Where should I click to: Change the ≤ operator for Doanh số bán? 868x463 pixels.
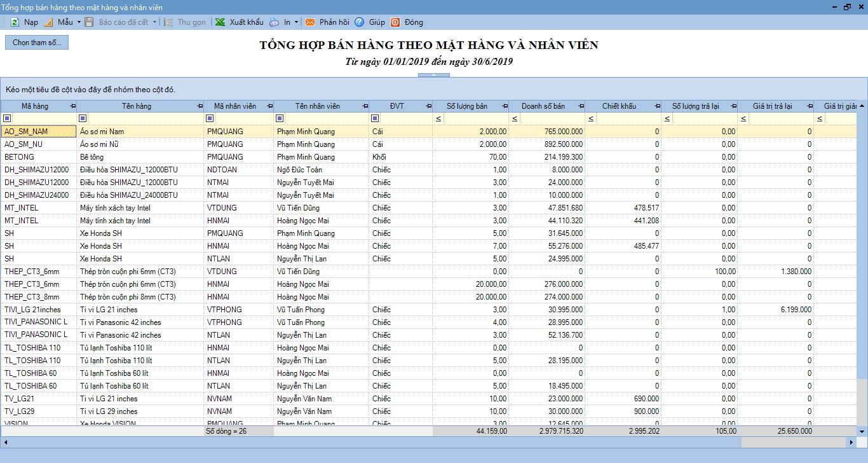(x=514, y=119)
